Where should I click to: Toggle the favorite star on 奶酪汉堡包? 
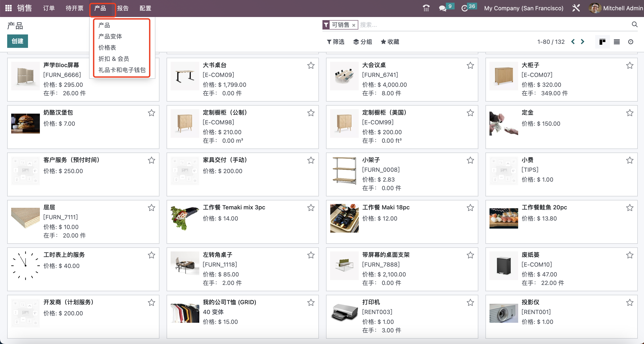[151, 113]
